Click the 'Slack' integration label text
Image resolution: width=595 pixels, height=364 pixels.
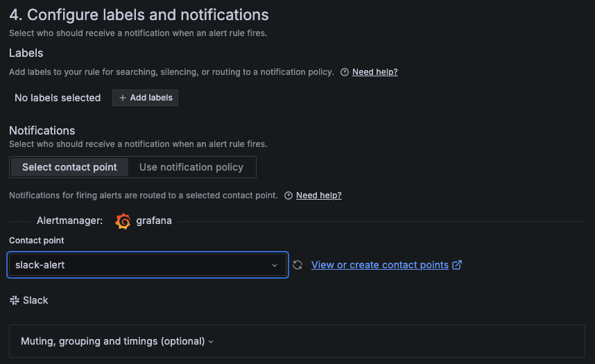pyautogui.click(x=35, y=300)
